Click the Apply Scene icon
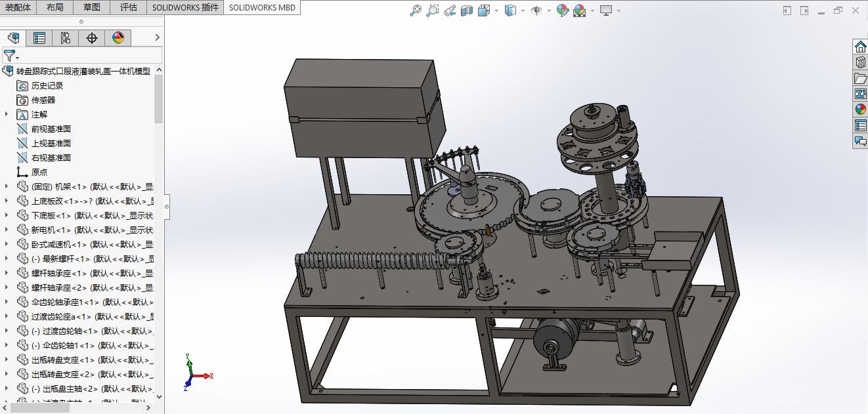Viewport: 868px width, 414px height. click(x=579, y=10)
